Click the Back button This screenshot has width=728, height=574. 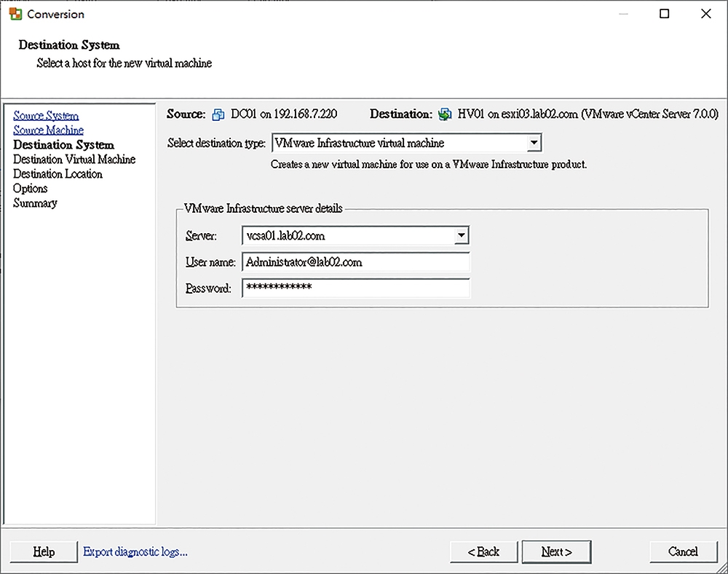pos(483,551)
